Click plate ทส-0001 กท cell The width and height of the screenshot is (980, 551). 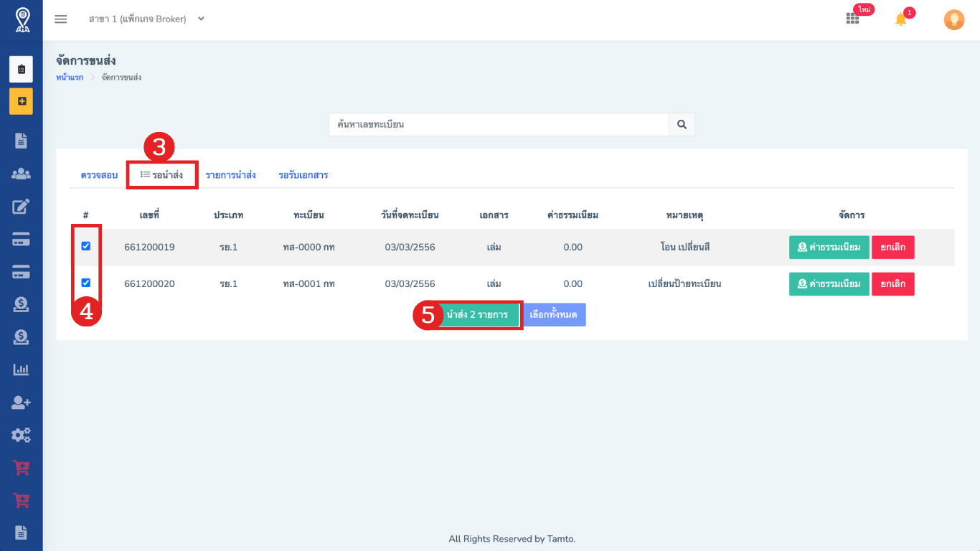coord(309,284)
